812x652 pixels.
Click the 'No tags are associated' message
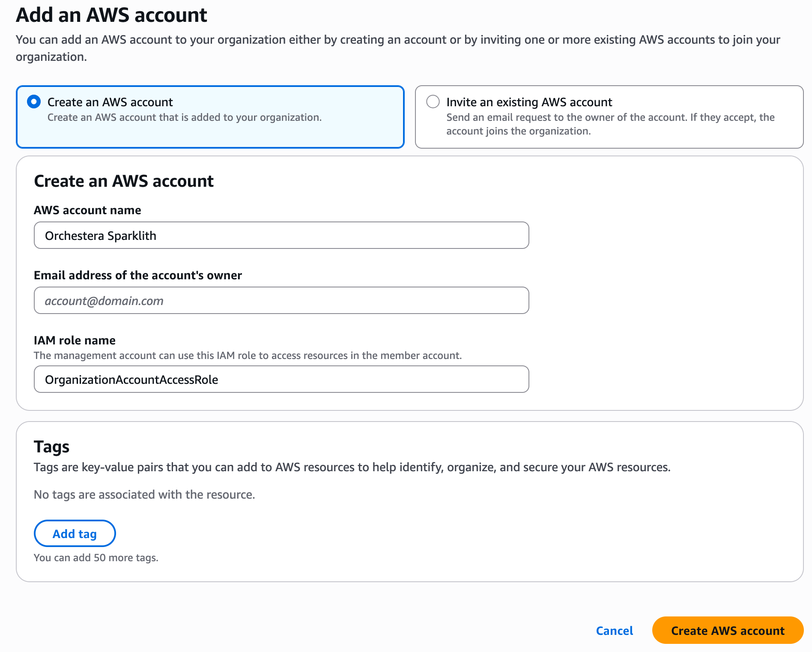pyautogui.click(x=144, y=494)
